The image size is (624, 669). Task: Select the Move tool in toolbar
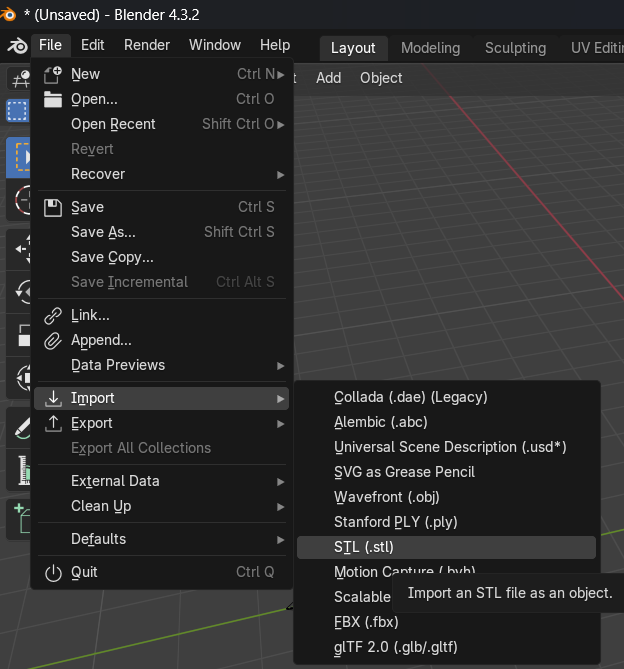click(18, 249)
